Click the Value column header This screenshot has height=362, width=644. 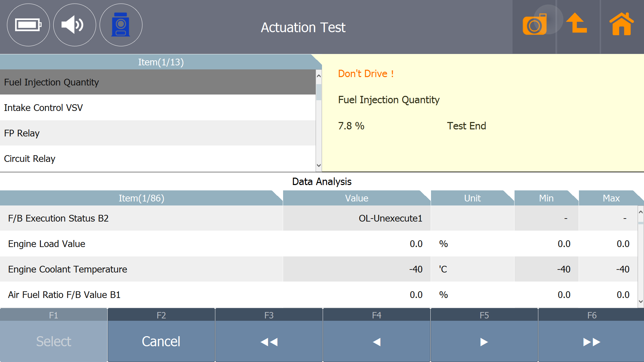tap(356, 198)
